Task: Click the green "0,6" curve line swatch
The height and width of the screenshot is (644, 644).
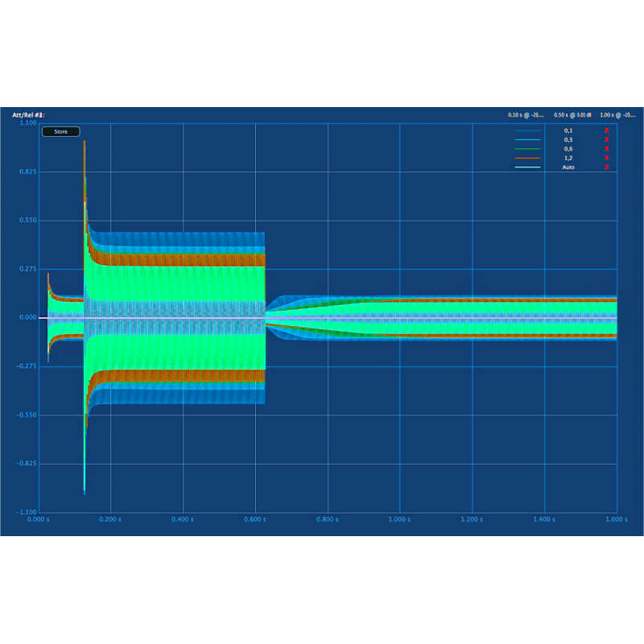Action: pos(527,148)
